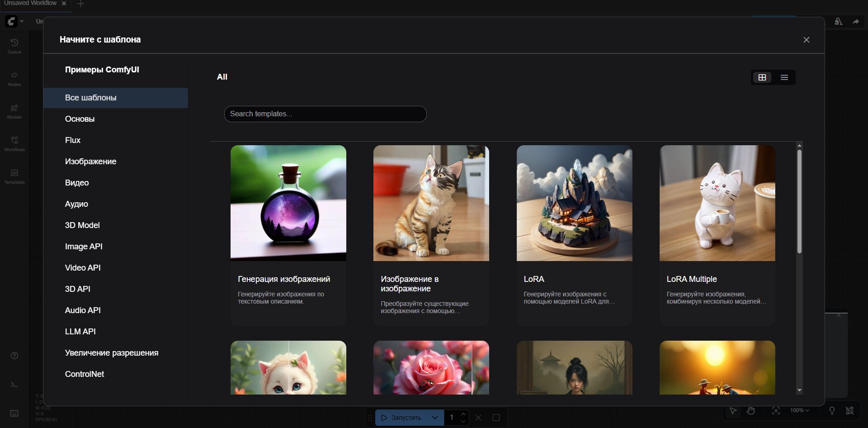Show the Video API templates
This screenshot has width=868, height=428.
(116, 268)
